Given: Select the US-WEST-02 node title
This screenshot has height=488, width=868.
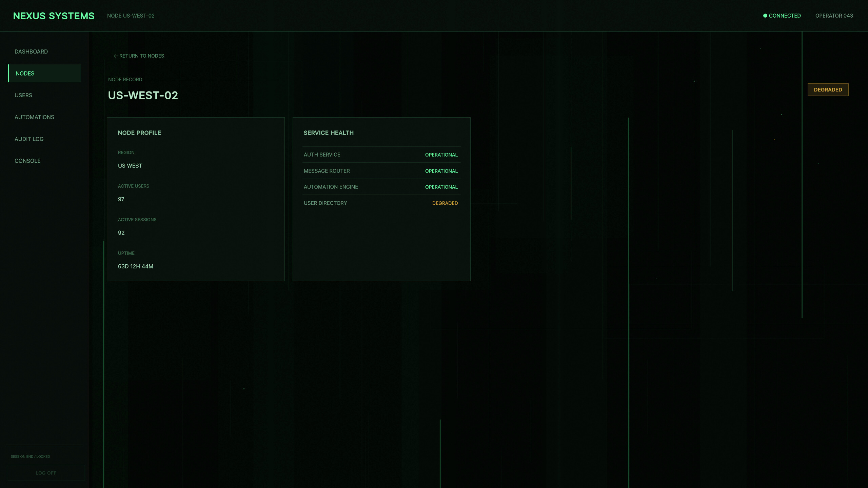Looking at the screenshot, I should tap(143, 96).
